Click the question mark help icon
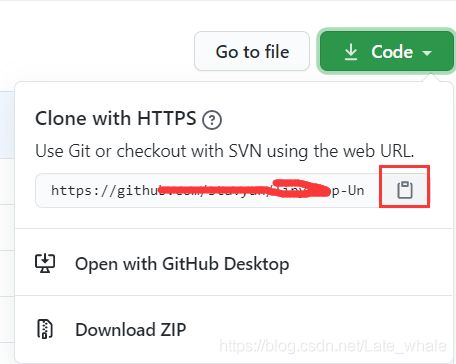This screenshot has width=456, height=364. point(212,120)
